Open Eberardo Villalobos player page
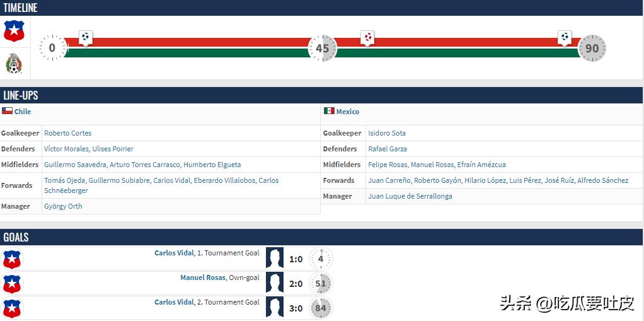The width and height of the screenshot is (644, 321). pos(225,180)
